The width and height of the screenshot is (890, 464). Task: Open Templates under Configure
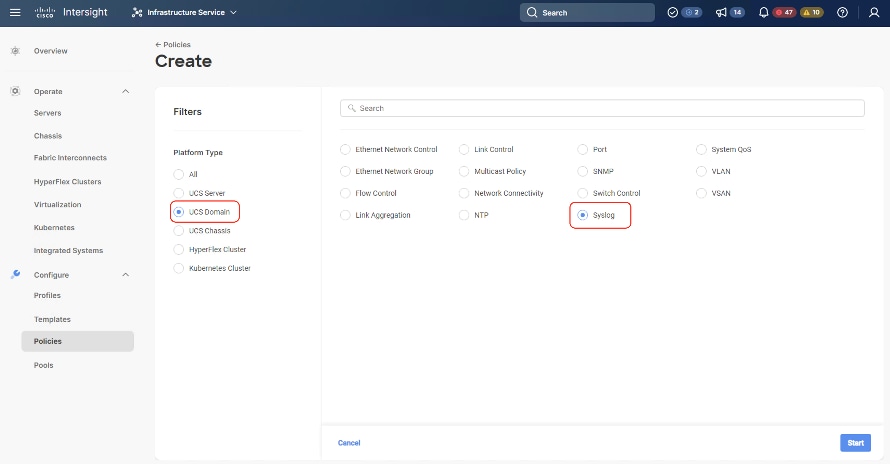[52, 319]
